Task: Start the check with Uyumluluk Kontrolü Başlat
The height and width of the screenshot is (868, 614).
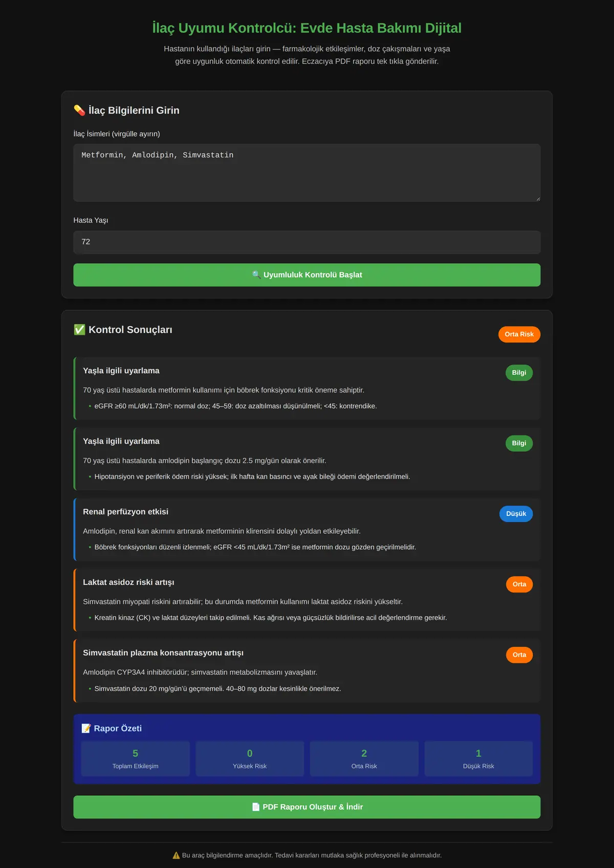Action: pyautogui.click(x=307, y=275)
